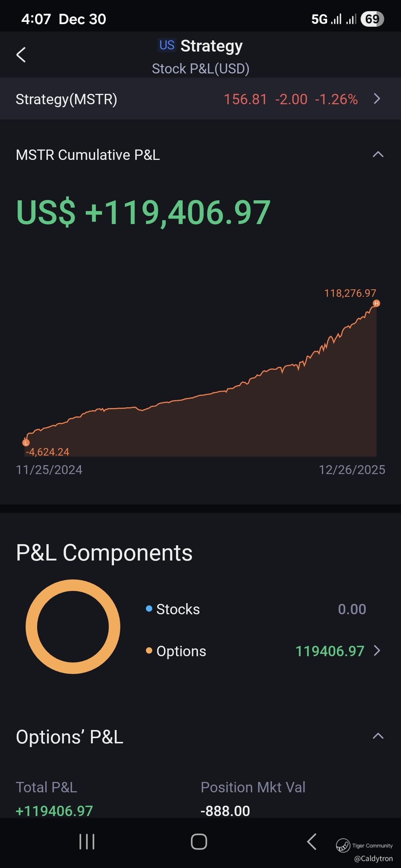The image size is (401, 868).
Task: Open Options P&L breakdown chevron
Action: 377,651
